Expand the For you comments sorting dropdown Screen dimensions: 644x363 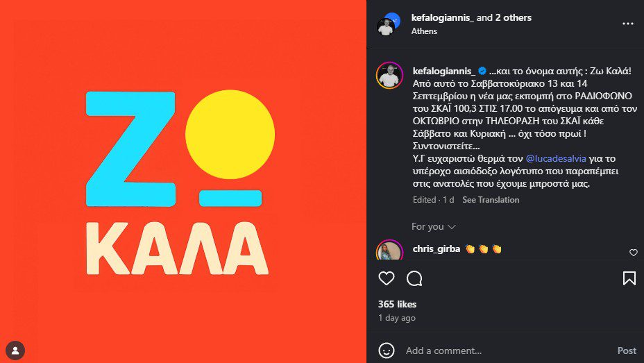[433, 227]
